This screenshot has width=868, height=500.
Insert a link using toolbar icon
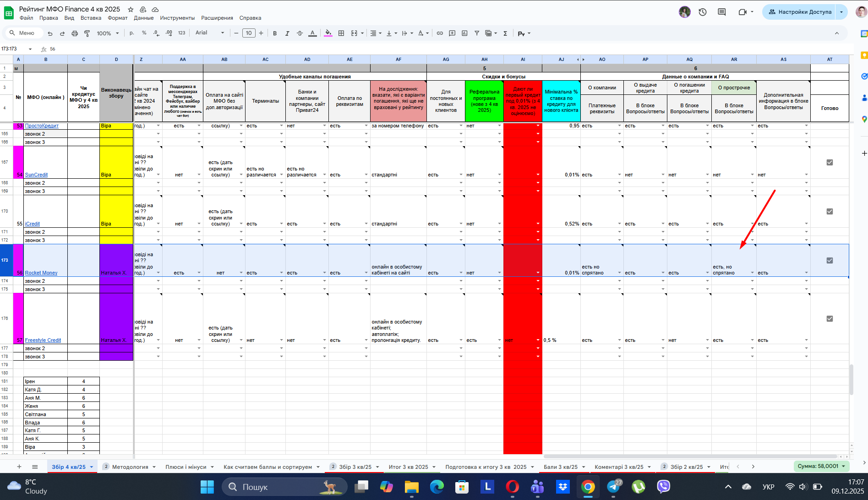pyautogui.click(x=440, y=33)
